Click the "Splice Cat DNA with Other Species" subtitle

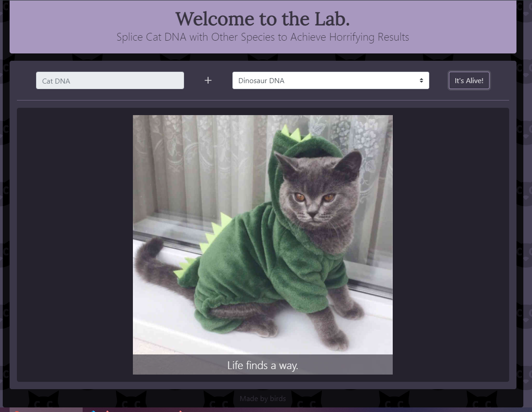[263, 37]
